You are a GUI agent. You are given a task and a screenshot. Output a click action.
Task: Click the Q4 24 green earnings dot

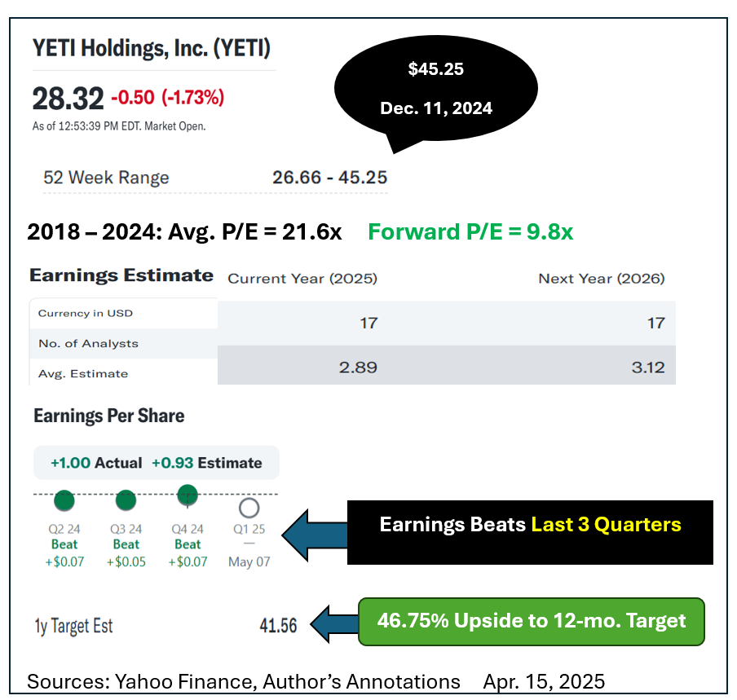(188, 495)
